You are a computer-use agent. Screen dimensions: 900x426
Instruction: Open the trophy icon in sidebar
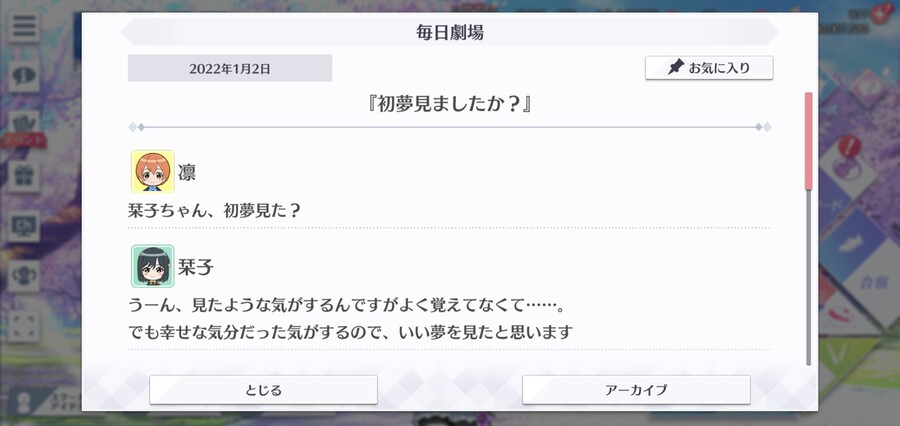point(24,276)
